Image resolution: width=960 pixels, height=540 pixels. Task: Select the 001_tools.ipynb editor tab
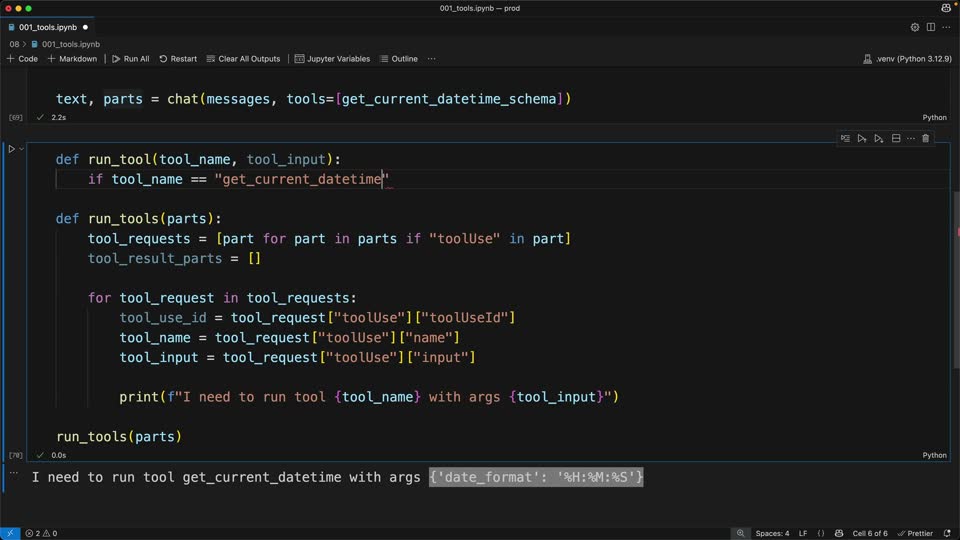tap(48, 28)
